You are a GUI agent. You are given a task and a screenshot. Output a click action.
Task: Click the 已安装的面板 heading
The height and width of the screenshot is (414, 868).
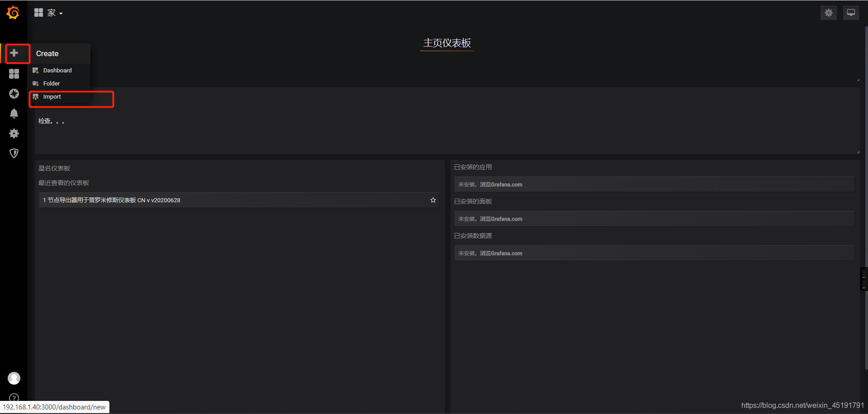pyautogui.click(x=473, y=201)
